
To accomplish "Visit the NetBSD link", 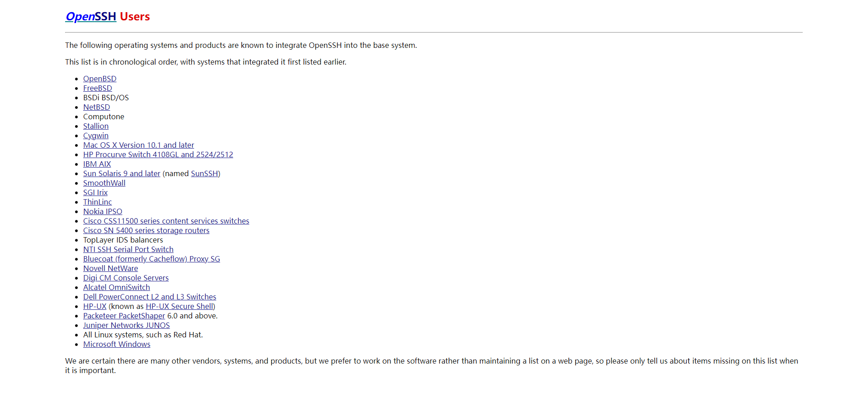I will 96,107.
